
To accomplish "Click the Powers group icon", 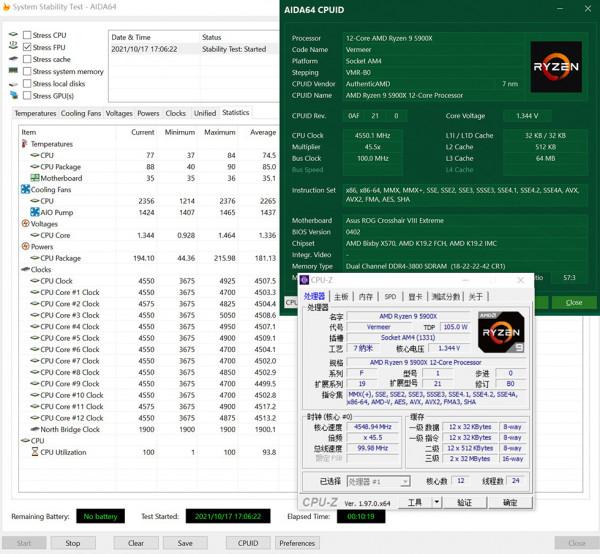I will click(25, 246).
